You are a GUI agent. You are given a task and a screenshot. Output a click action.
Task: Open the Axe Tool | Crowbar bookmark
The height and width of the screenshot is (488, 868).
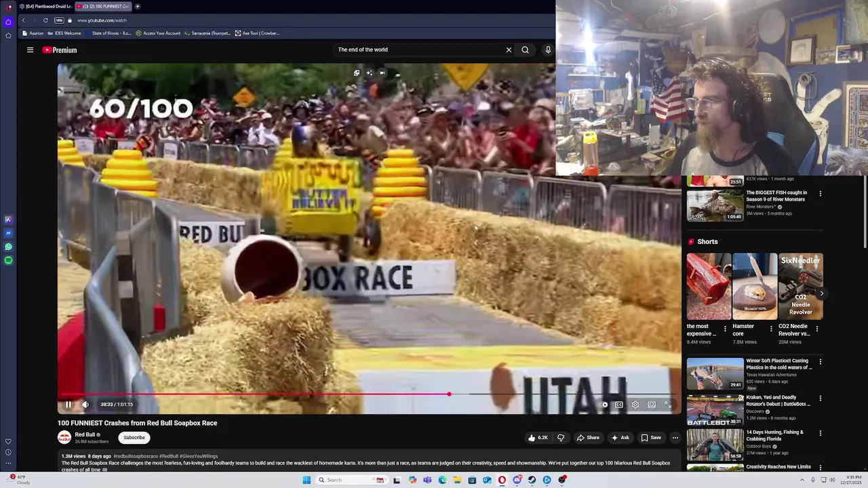click(257, 33)
